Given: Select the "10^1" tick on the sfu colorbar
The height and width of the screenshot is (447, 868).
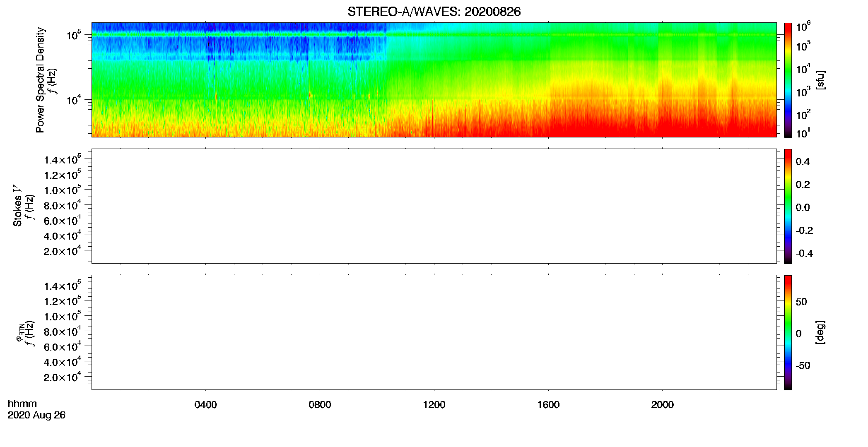Looking at the screenshot, I should click(x=803, y=133).
